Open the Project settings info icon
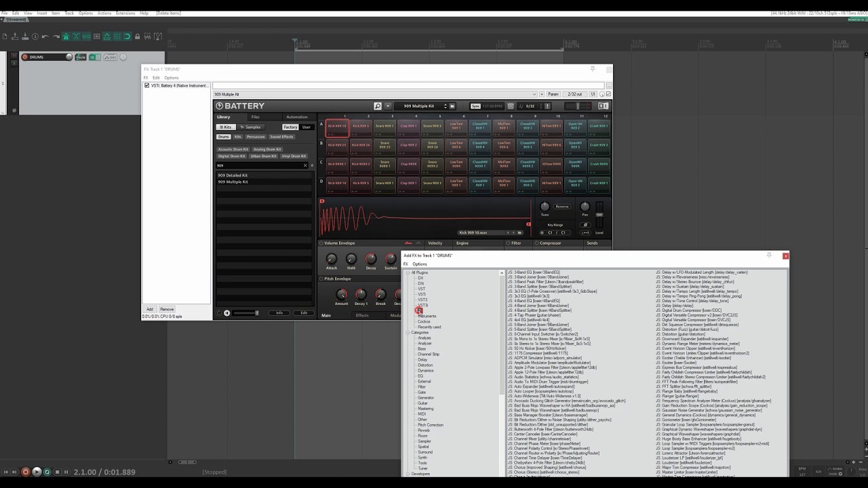 pos(35,37)
